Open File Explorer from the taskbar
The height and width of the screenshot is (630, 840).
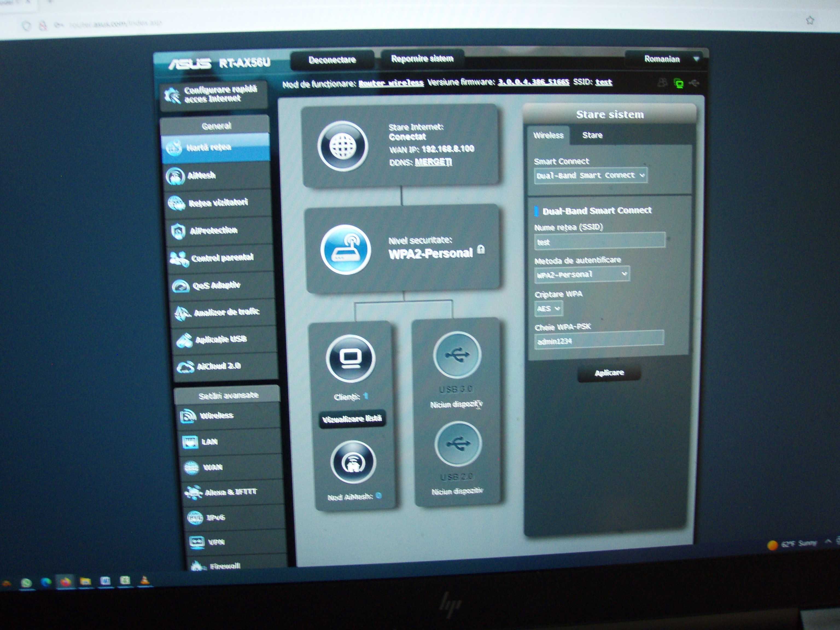tap(85, 581)
